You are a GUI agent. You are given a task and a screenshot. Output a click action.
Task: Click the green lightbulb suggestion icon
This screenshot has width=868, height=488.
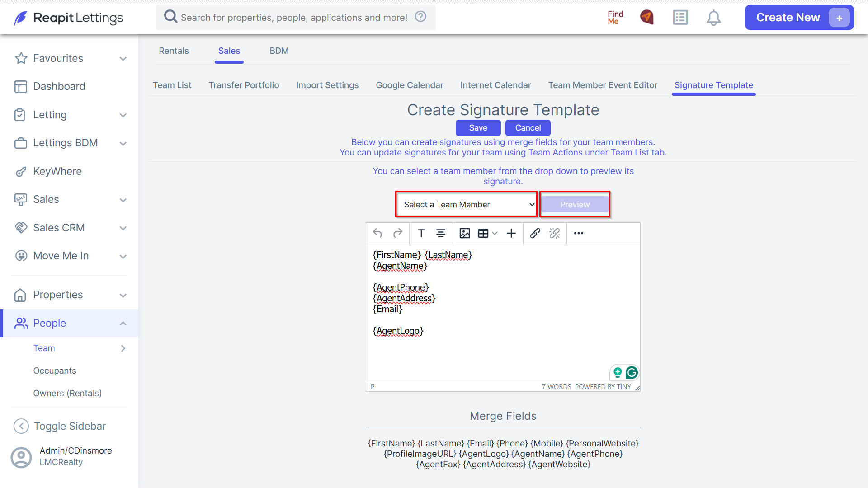(x=618, y=372)
